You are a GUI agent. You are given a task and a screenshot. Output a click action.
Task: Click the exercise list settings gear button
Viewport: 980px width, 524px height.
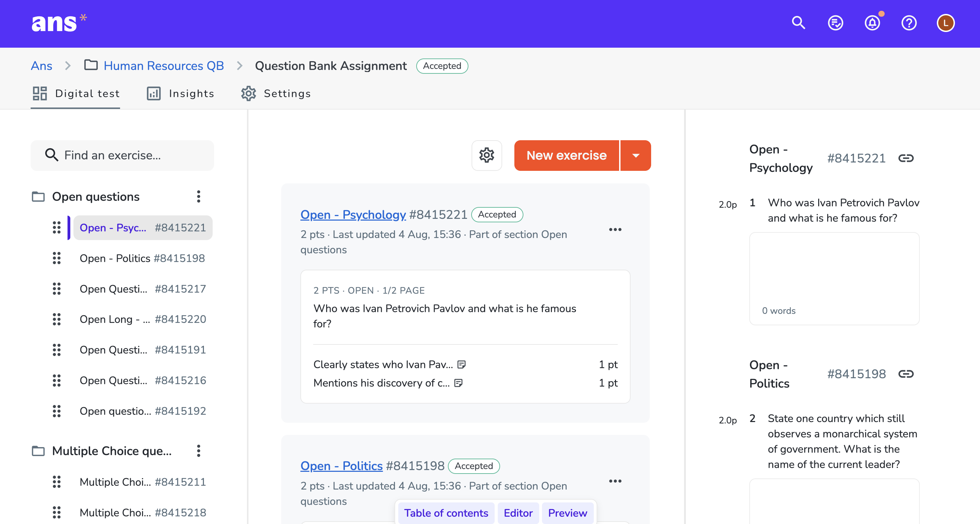point(487,155)
